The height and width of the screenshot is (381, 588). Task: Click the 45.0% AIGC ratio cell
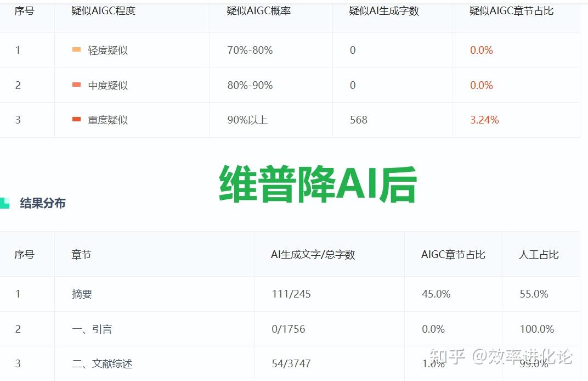click(x=436, y=294)
